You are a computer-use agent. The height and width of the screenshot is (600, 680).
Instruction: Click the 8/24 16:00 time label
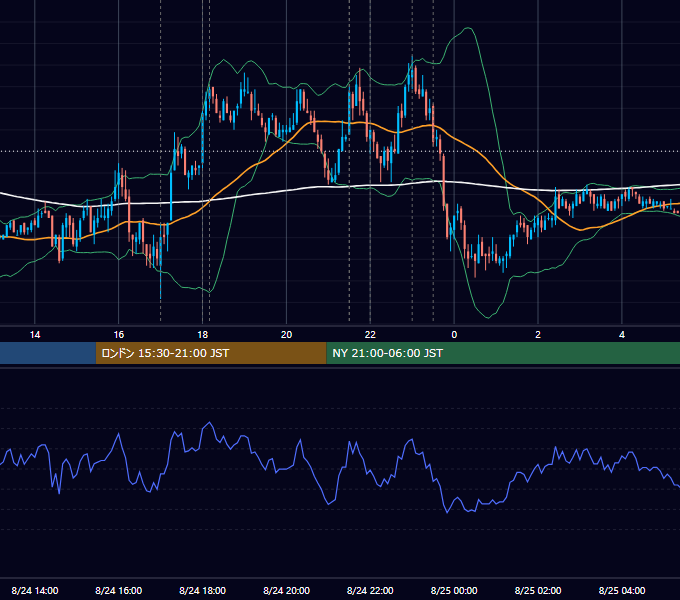click(x=118, y=590)
